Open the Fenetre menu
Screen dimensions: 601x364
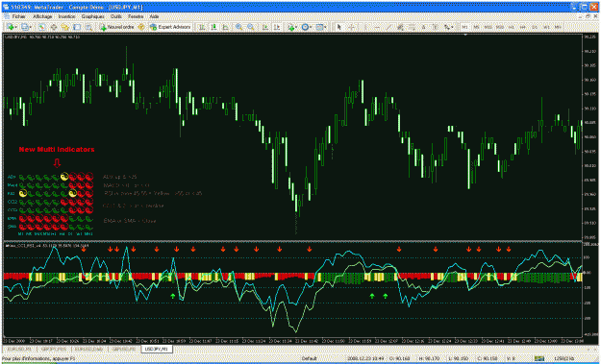point(136,17)
